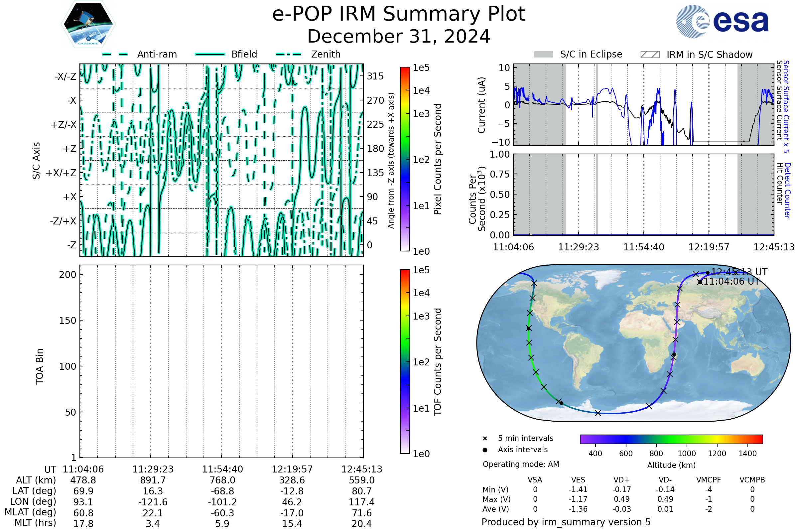Click the TOF Counts per Second colorbar
Image resolution: width=798 pixels, height=532 pixels.
(x=405, y=361)
